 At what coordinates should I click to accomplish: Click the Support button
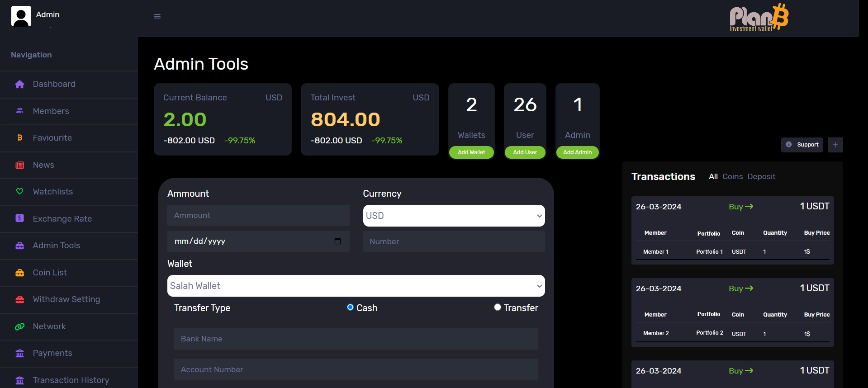[x=802, y=145]
